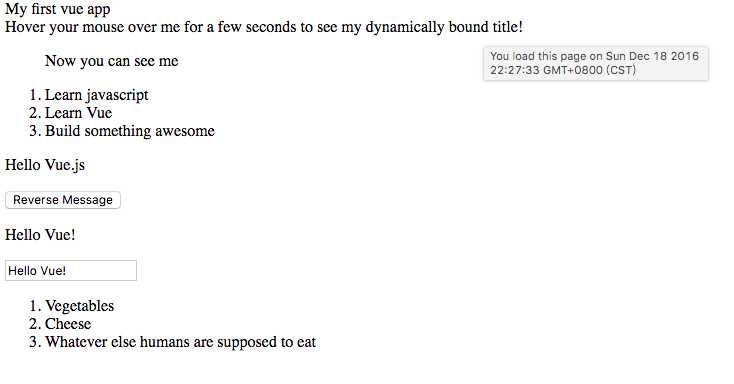The width and height of the screenshot is (734, 384).
Task: Click the number 3 marker before Build something
Action: [x=35, y=131]
